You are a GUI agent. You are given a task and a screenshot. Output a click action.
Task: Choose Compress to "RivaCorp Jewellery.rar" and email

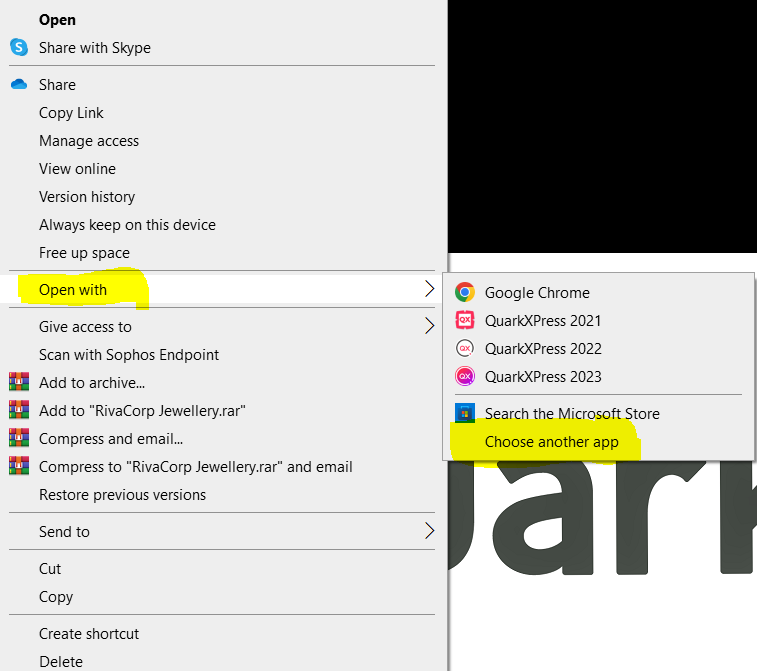click(x=222, y=466)
